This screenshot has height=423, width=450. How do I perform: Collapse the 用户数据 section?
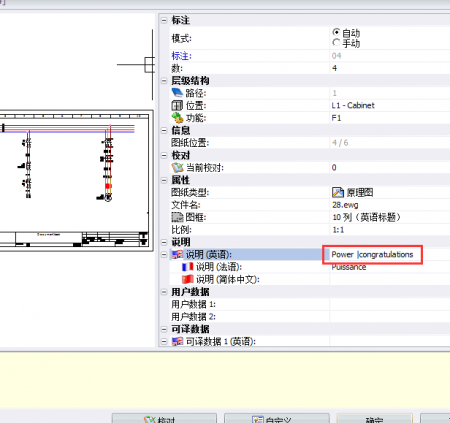coord(164,292)
